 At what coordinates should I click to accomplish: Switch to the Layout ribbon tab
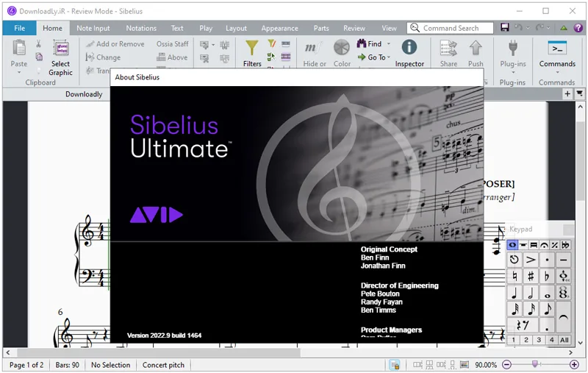pyautogui.click(x=236, y=28)
